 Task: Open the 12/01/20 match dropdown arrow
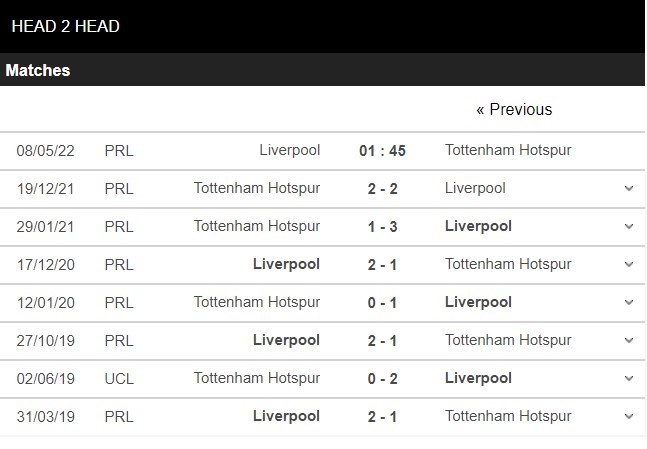tap(628, 303)
